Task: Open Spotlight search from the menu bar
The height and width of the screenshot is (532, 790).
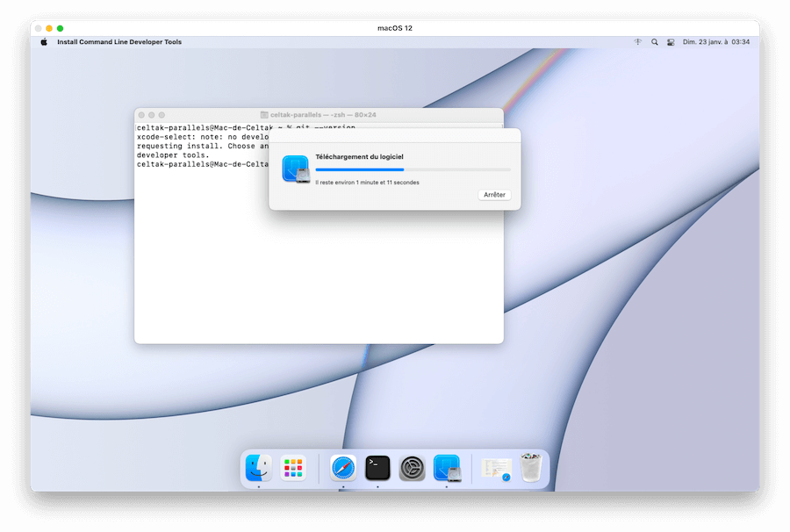Action: pos(654,41)
